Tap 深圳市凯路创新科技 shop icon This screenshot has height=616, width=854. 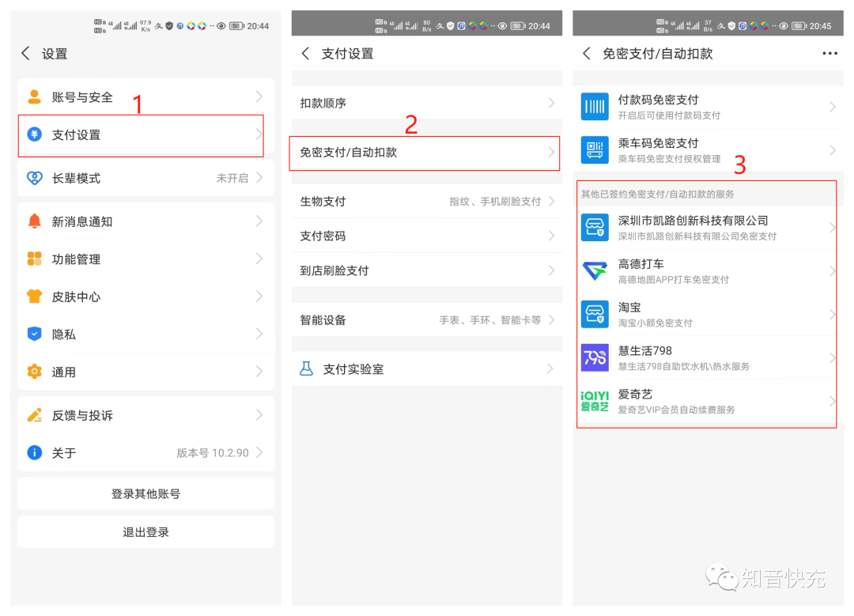pos(595,227)
